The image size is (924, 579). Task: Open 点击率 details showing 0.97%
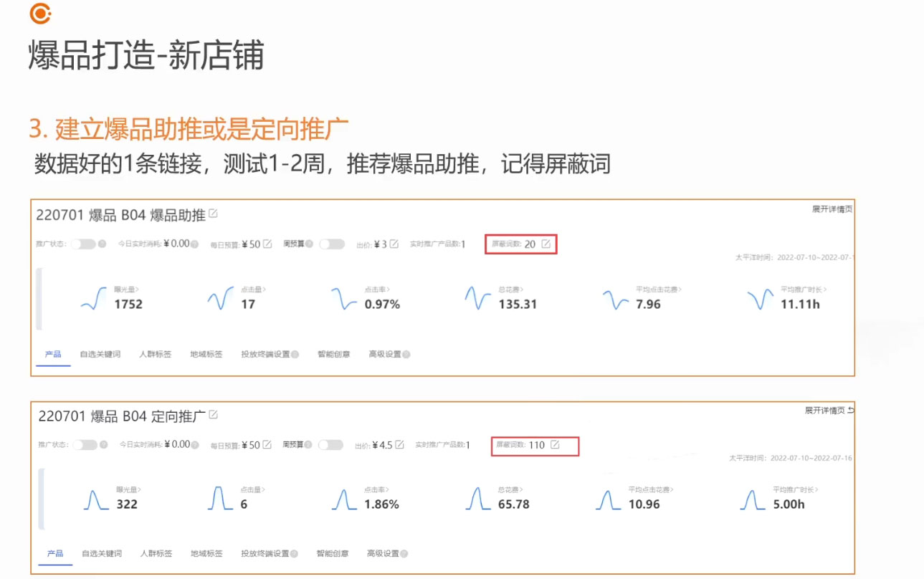tap(376, 289)
